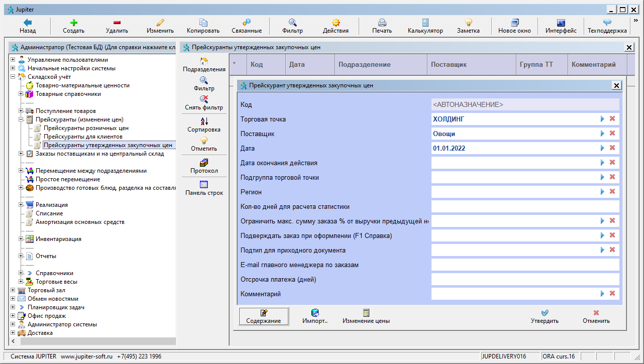
Task: Expand Поступление товаров tree node
Action: pos(21,111)
